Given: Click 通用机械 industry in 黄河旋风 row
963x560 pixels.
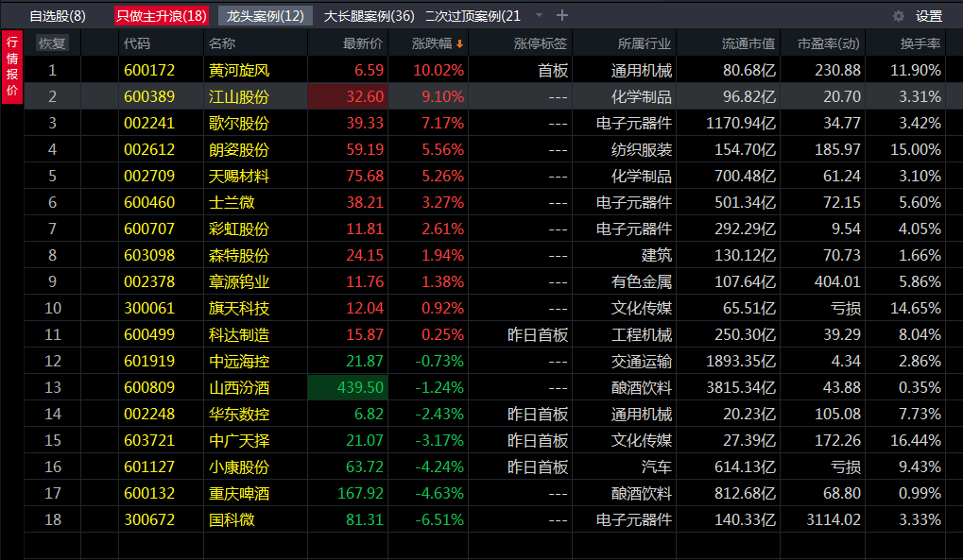Looking at the screenshot, I should pyautogui.click(x=641, y=71).
